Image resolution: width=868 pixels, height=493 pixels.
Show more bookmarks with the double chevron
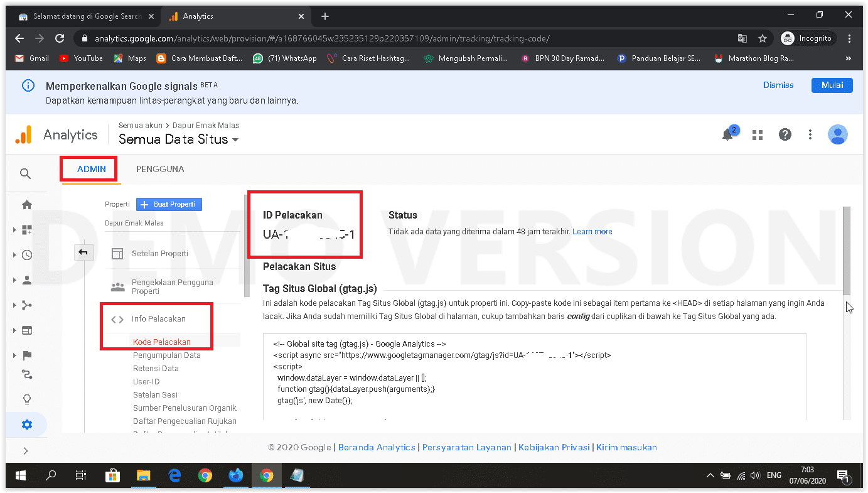849,58
